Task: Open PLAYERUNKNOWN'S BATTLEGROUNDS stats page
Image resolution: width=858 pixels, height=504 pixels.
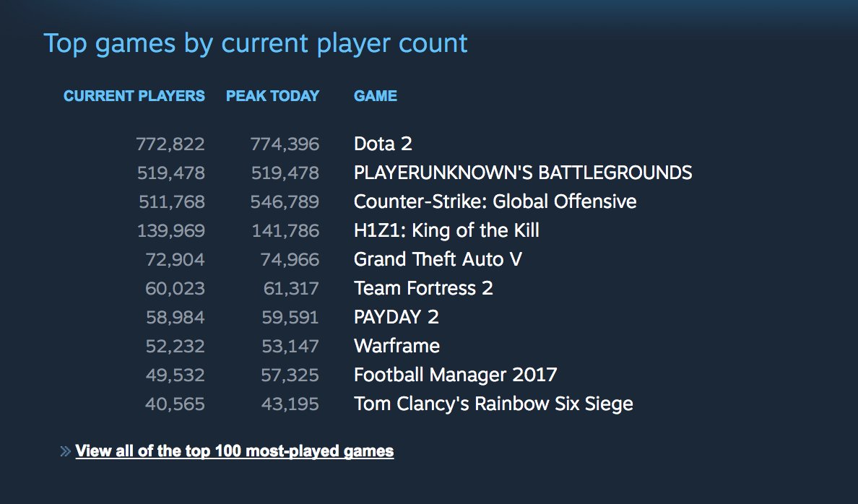Action: (x=522, y=173)
